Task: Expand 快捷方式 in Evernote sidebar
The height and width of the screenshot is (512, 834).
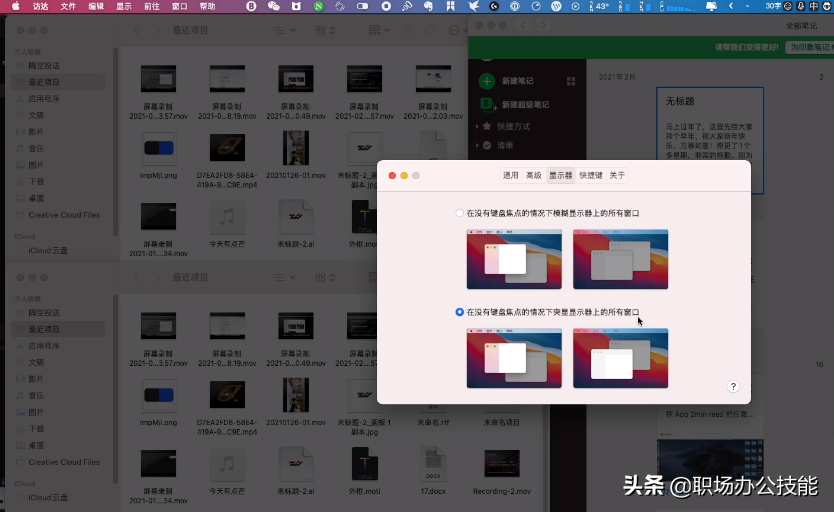Action: point(477,127)
